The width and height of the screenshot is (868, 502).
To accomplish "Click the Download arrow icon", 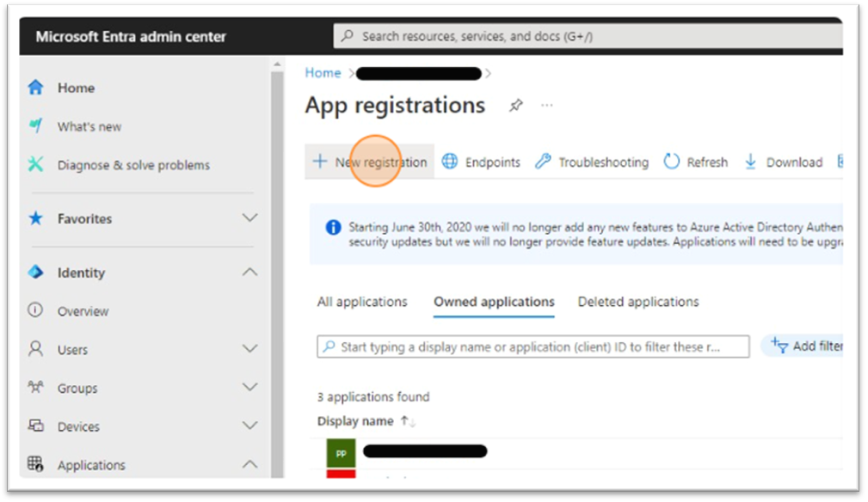I will point(750,162).
